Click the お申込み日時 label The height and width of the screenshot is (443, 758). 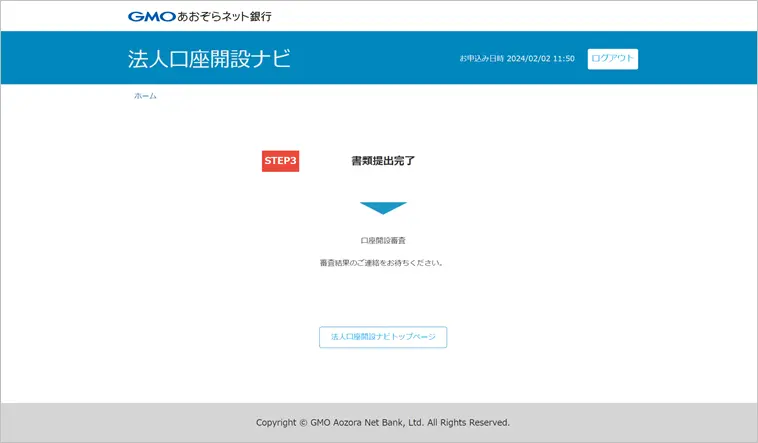pos(482,59)
